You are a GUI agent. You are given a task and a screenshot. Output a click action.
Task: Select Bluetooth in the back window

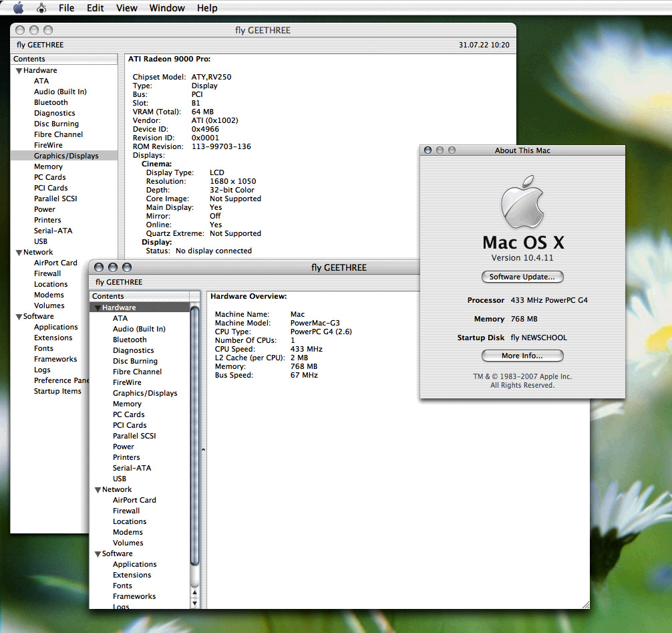click(x=51, y=102)
